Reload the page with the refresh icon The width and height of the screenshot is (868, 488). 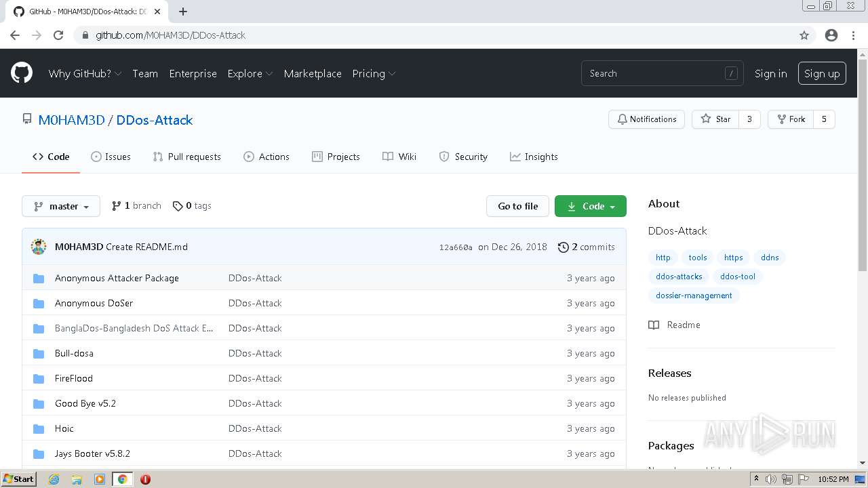pos(58,35)
